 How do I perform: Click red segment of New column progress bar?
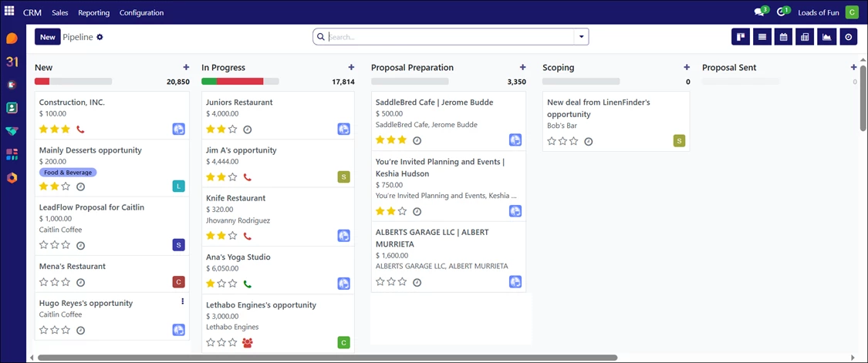(42, 82)
